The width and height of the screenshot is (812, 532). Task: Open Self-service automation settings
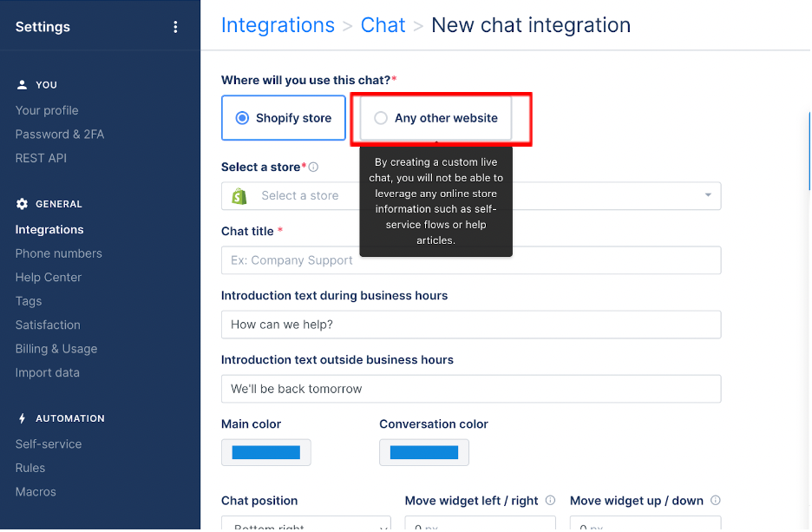coord(49,444)
